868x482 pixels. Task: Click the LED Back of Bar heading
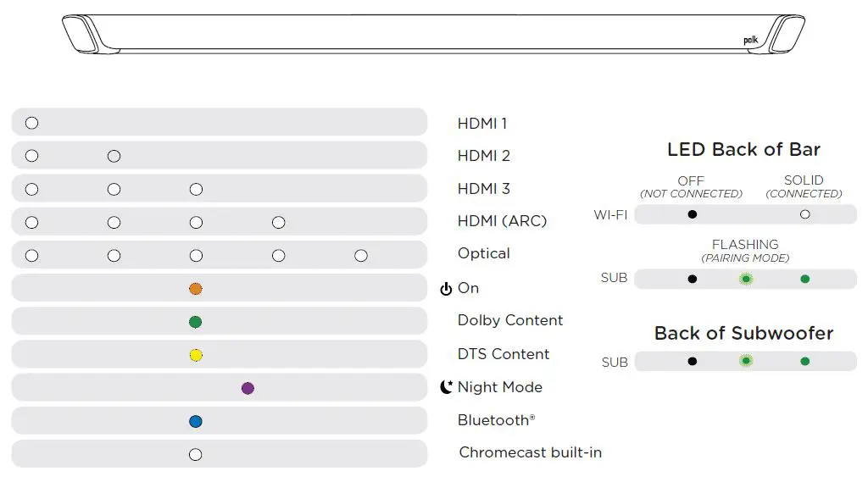(x=743, y=150)
